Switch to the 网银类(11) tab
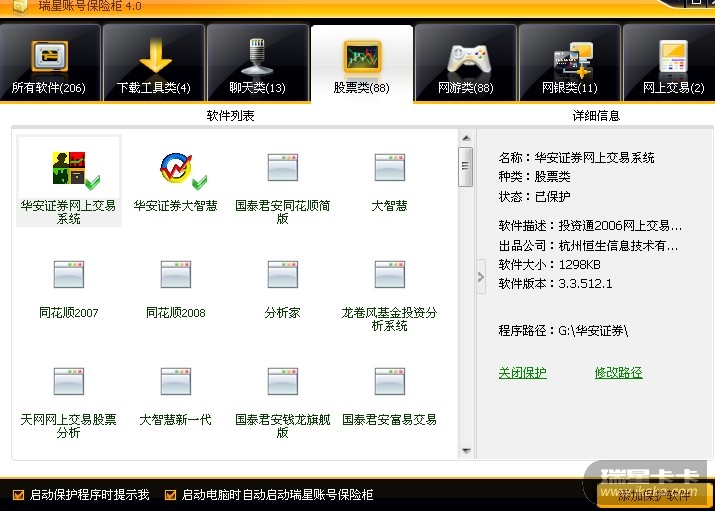Image resolution: width=715 pixels, height=511 pixels. tap(570, 63)
